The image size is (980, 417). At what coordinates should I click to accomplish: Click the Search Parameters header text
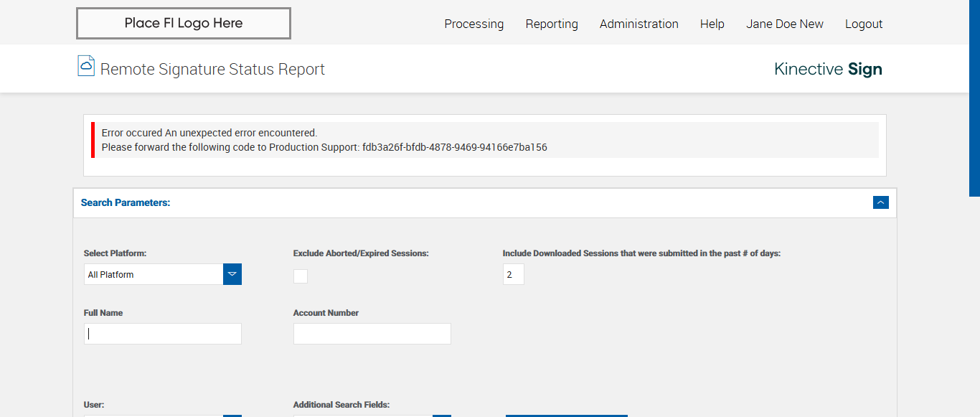pos(126,202)
